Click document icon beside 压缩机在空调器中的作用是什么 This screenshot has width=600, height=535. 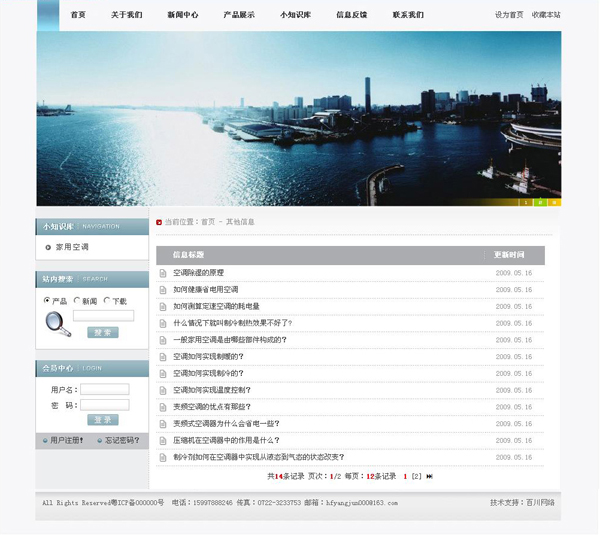pos(163,440)
